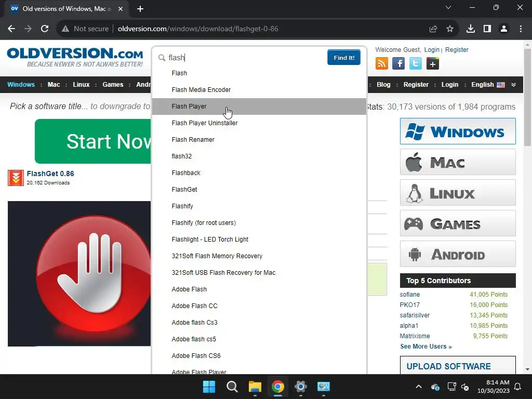The image size is (532, 399).
Task: Click the UPLOAD SOFTWARE button
Action: coord(458,365)
